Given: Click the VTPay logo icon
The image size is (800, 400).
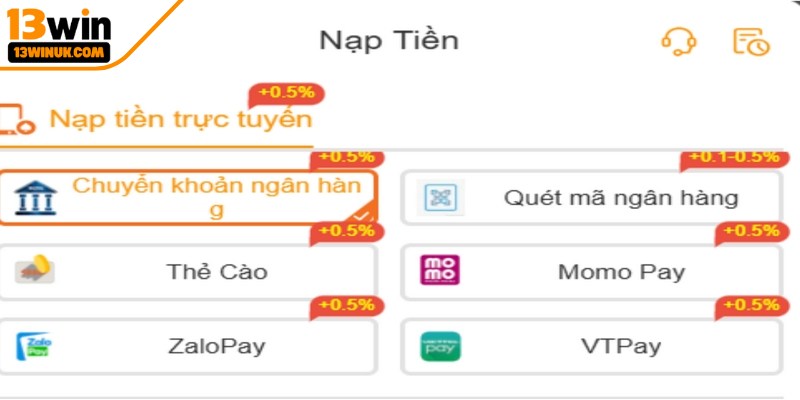Looking at the screenshot, I should point(438,347).
